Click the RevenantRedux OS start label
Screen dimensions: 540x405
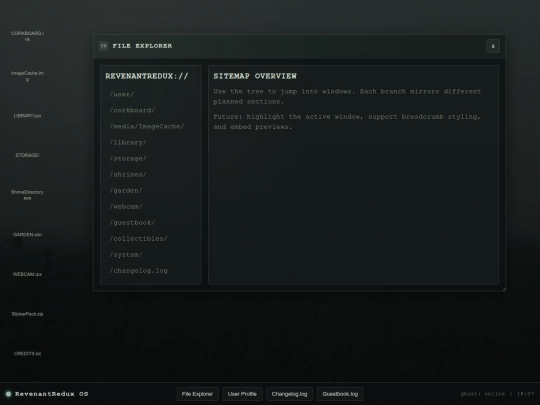[51, 394]
